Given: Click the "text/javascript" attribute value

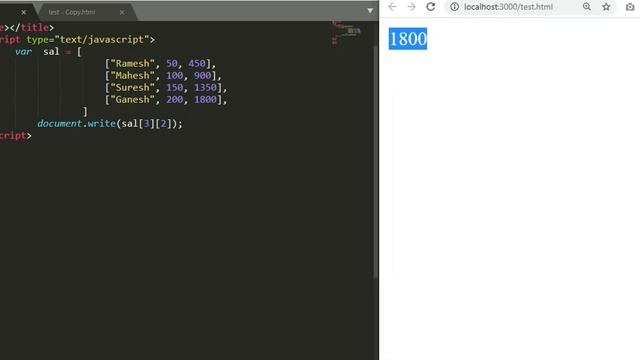Looking at the screenshot, I should coord(102,40).
